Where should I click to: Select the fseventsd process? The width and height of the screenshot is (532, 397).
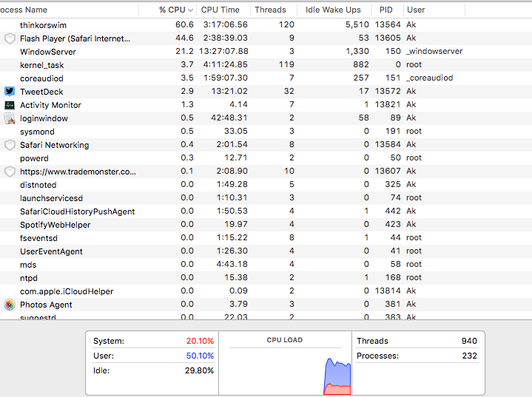click(38, 238)
